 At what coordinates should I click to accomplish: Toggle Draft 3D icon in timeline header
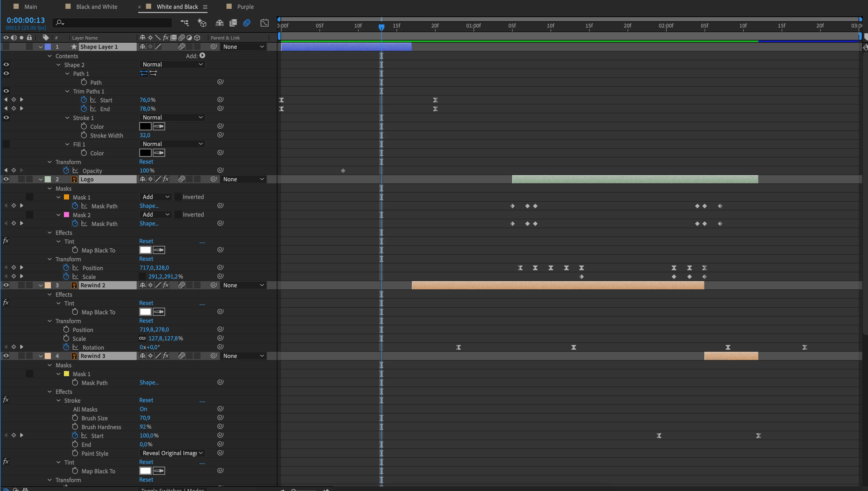(202, 23)
